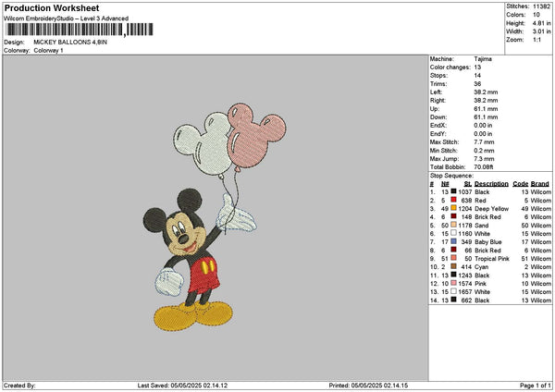Click the stitch count "1657" in row 13
Viewport: 555px width, 392px height.
pos(465,292)
